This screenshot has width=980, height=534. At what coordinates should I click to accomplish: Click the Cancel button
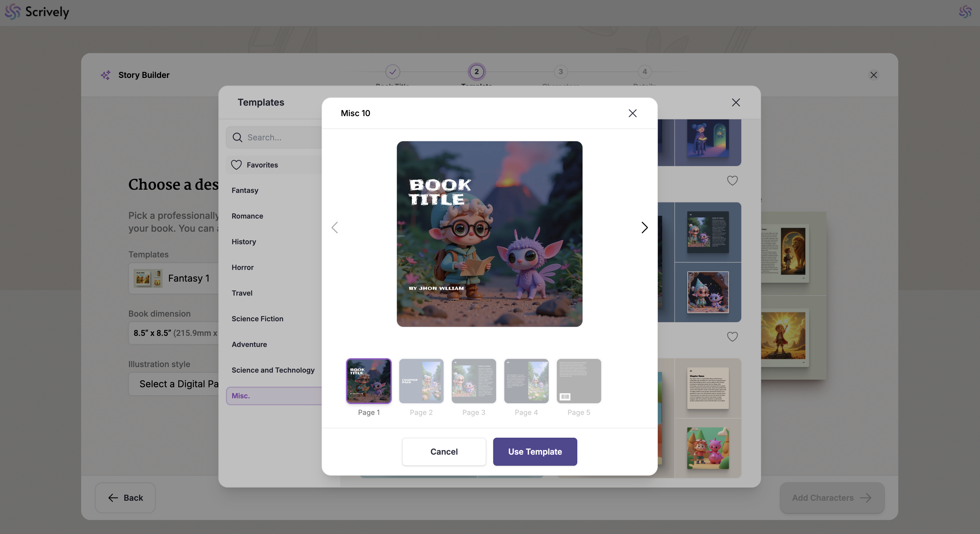click(444, 451)
